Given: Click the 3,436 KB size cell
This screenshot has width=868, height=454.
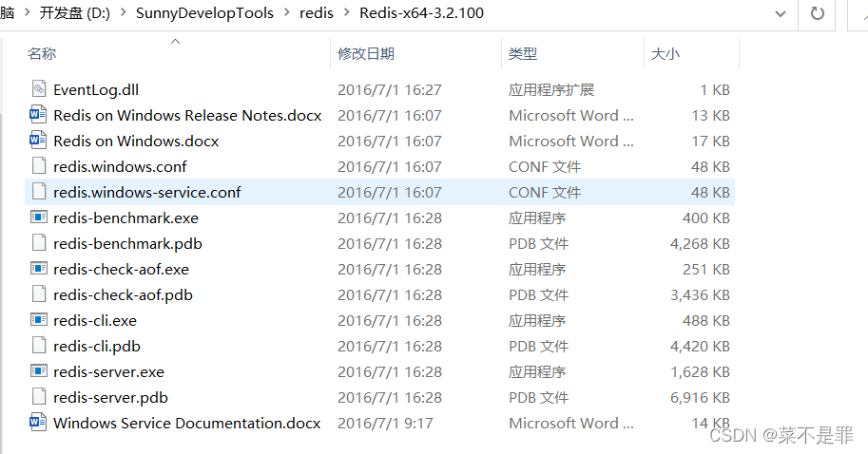Looking at the screenshot, I should (x=700, y=294).
